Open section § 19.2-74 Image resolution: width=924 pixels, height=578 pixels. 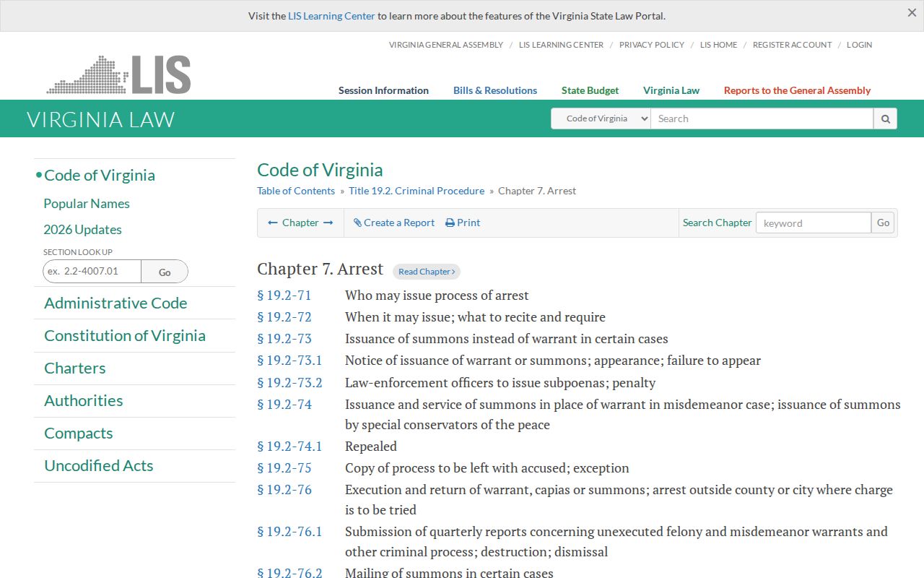coord(284,405)
